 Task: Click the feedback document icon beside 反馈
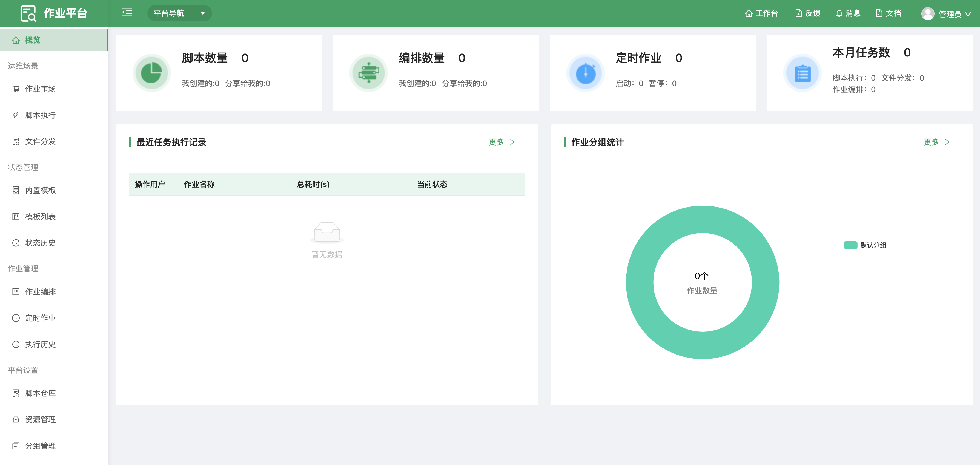(x=798, y=13)
